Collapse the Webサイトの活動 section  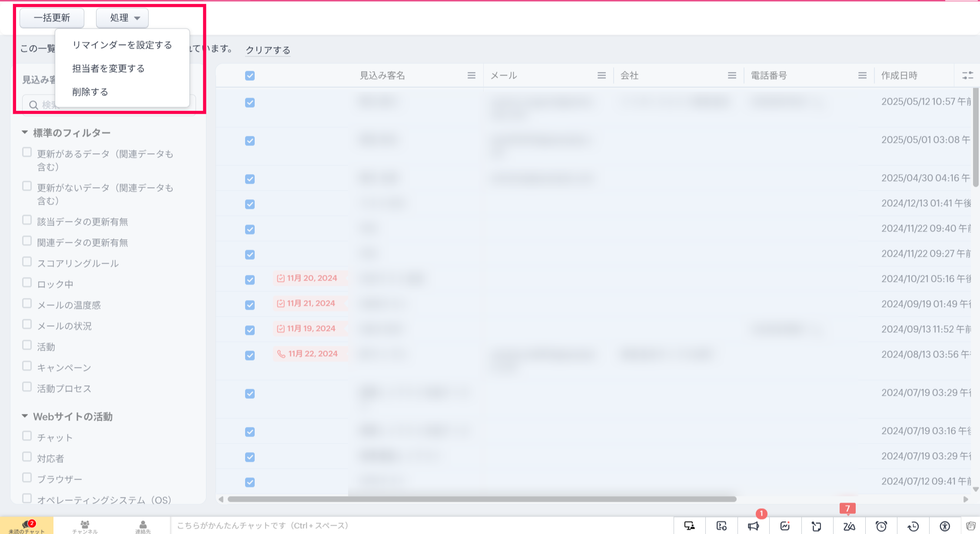coord(25,416)
